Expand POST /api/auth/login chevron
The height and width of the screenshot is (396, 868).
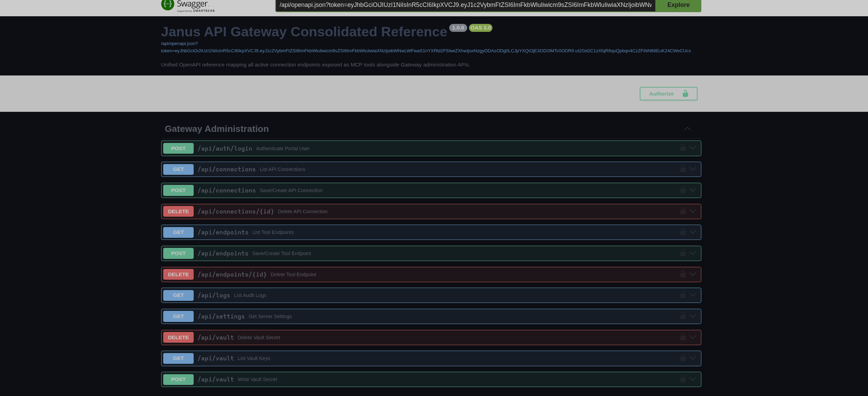(692, 148)
